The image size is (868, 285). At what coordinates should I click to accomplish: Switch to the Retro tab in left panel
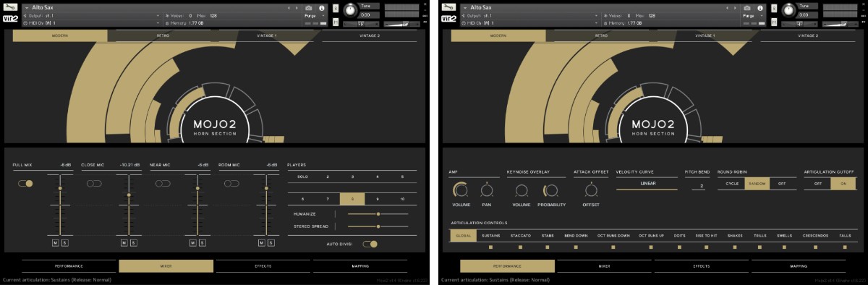[163, 35]
